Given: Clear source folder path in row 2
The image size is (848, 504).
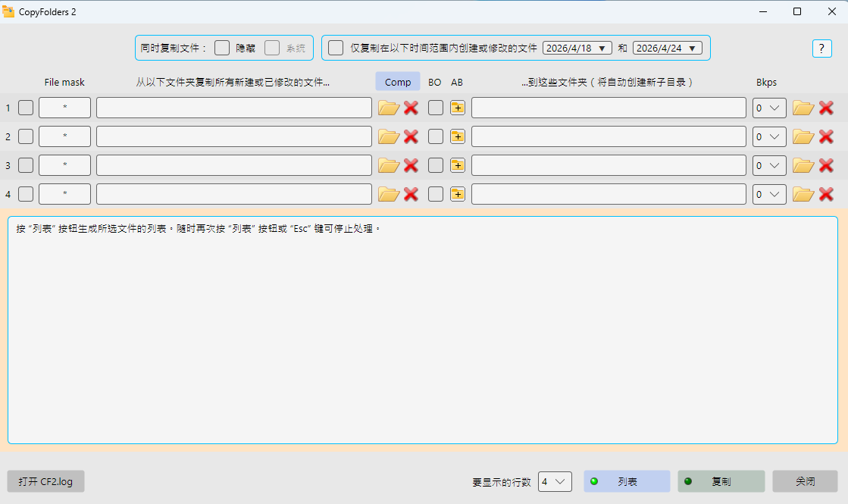Looking at the screenshot, I should [x=411, y=136].
